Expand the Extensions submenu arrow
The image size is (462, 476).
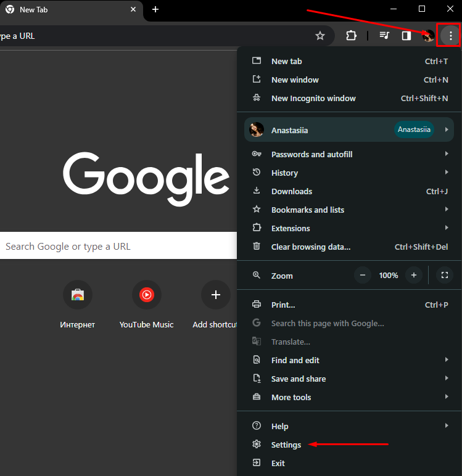coord(447,228)
